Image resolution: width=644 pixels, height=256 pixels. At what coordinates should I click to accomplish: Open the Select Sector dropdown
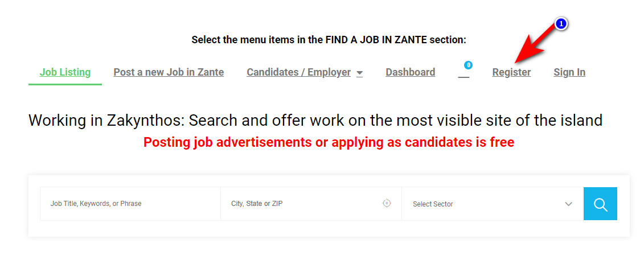(484, 204)
